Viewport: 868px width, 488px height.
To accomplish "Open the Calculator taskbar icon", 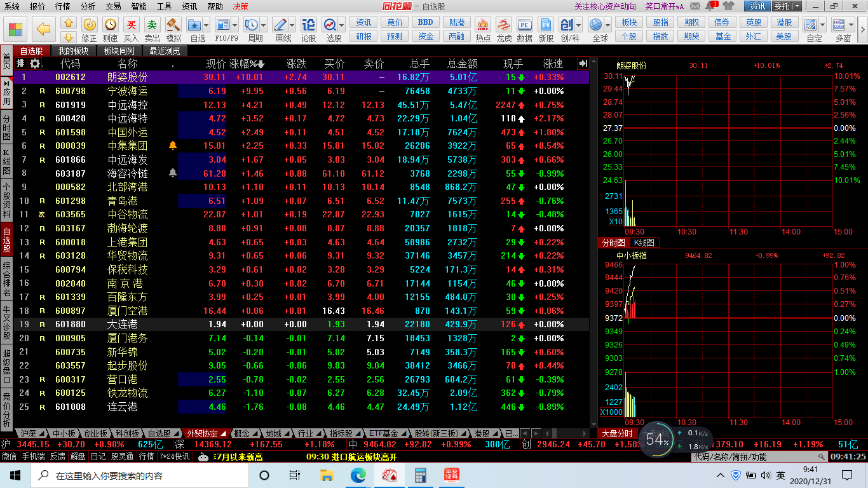I will pos(420,475).
